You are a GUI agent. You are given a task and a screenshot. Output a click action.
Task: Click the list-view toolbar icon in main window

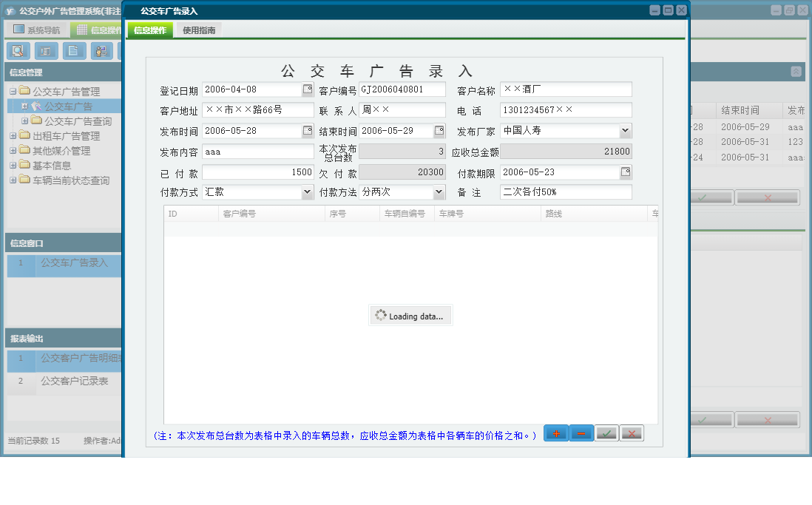pyautogui.click(x=46, y=51)
